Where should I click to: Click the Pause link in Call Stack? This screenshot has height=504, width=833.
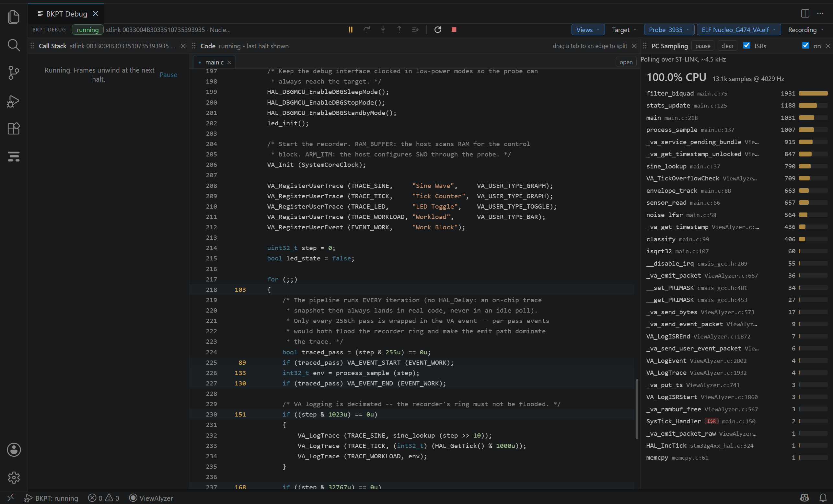pyautogui.click(x=168, y=75)
